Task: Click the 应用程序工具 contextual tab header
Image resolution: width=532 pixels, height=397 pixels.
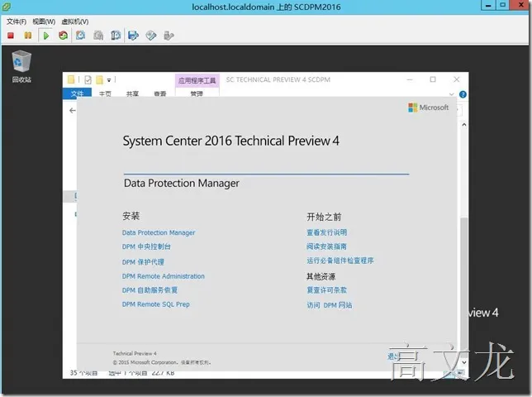Action: point(197,80)
